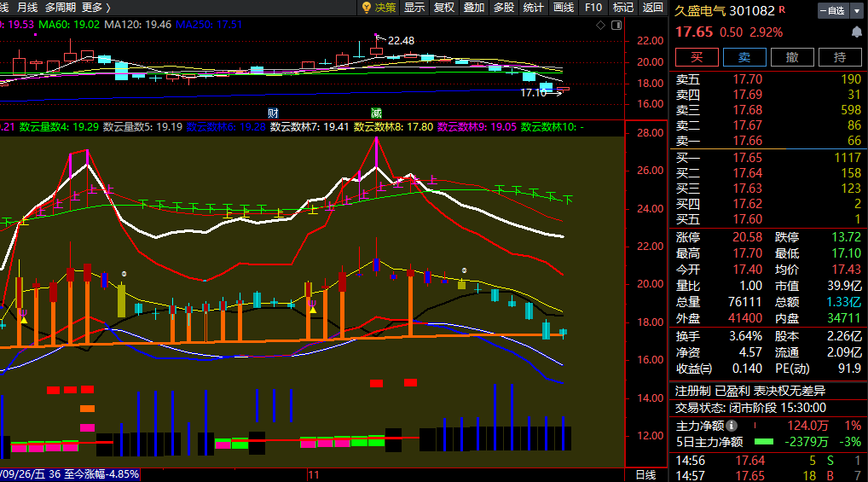The width and height of the screenshot is (868, 482).
Task: Click the 日线 period label at bottom
Action: coord(645,475)
